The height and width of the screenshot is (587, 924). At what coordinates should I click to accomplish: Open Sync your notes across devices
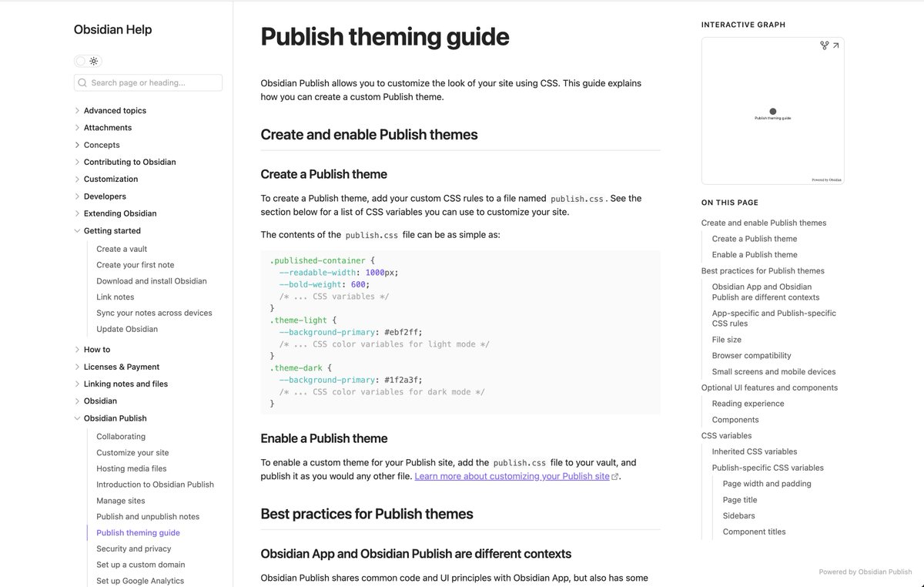coord(154,313)
